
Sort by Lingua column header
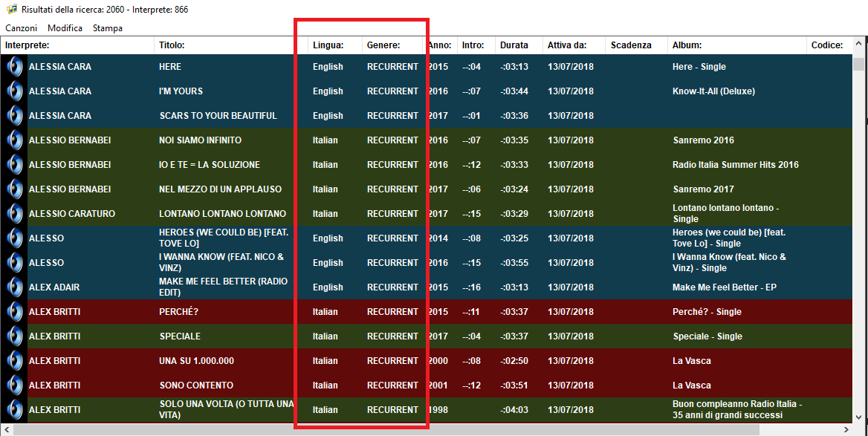tap(335, 45)
